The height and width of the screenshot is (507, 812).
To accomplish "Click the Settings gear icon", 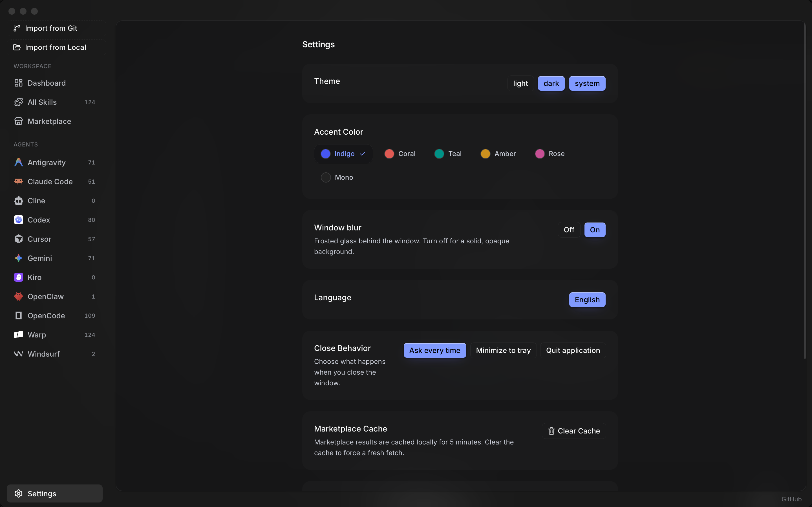I will point(19,493).
